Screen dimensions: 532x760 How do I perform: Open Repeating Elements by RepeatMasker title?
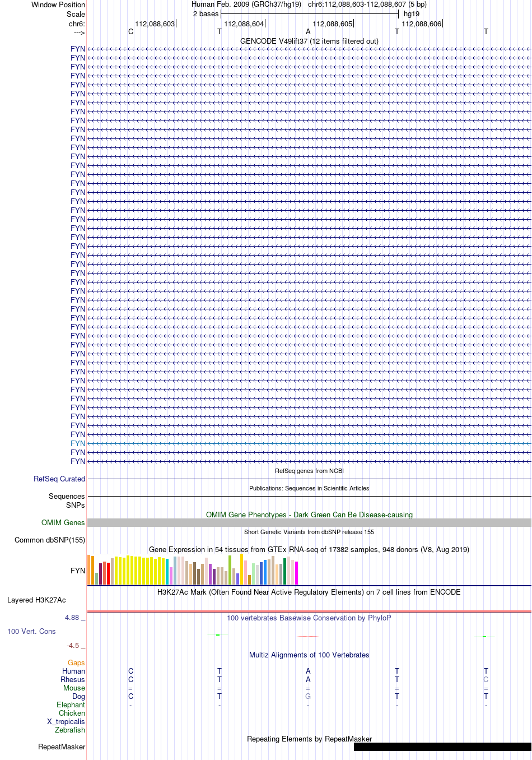tap(309, 739)
